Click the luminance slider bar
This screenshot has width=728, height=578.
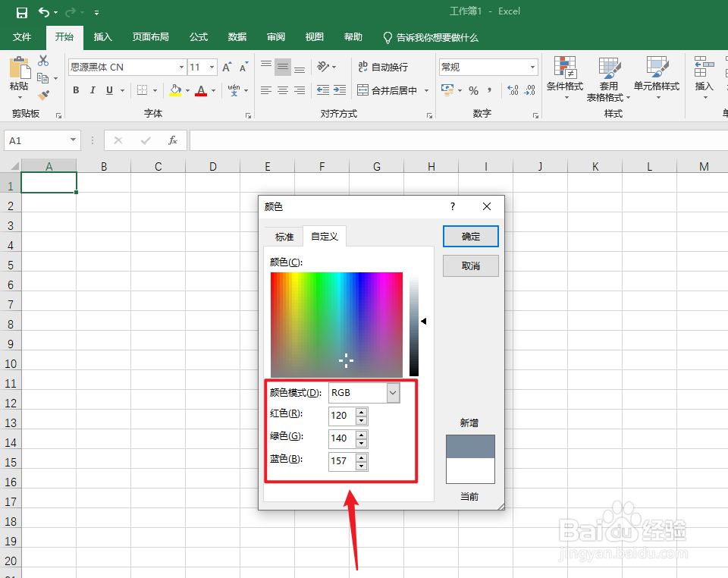click(414, 326)
